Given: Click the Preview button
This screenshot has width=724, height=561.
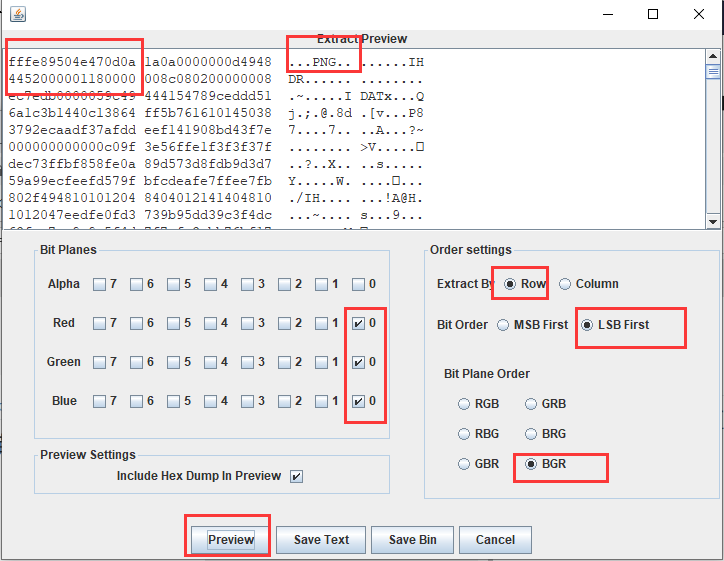Looking at the screenshot, I should (230, 540).
